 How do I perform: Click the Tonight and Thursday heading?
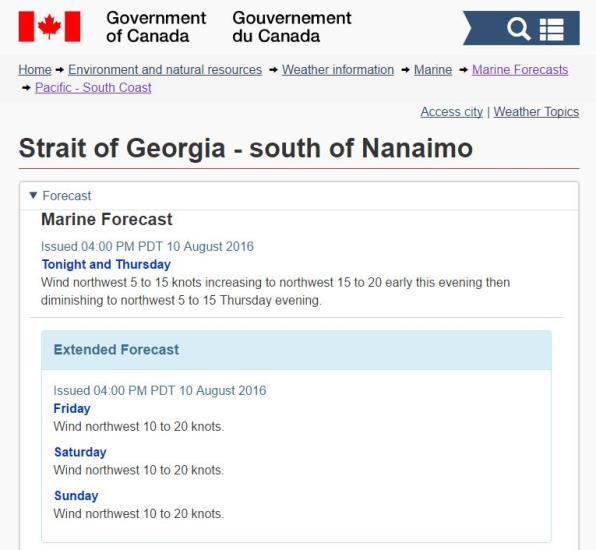106,264
